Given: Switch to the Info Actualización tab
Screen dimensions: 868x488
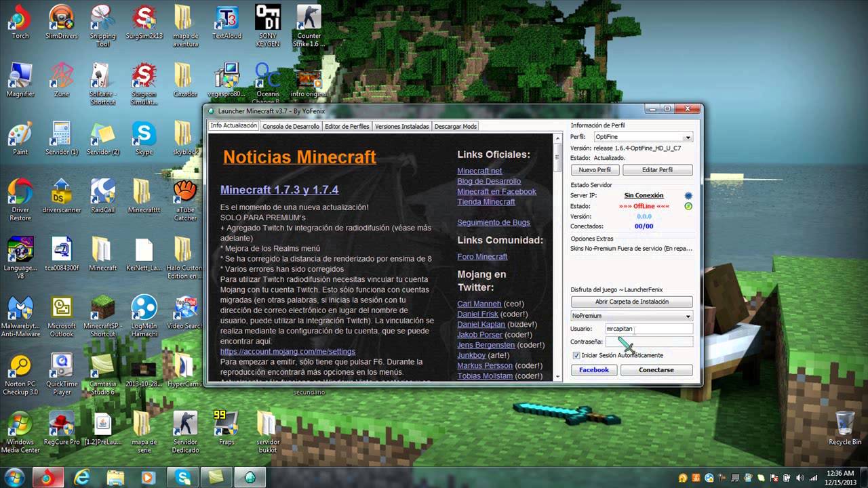Looking at the screenshot, I should 233,125.
